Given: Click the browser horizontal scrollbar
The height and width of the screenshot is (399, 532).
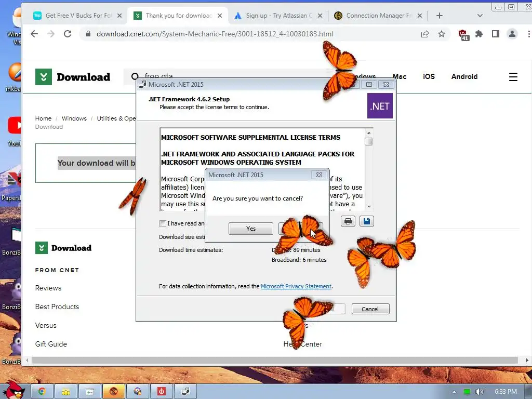Looking at the screenshot, I should [x=274, y=361].
